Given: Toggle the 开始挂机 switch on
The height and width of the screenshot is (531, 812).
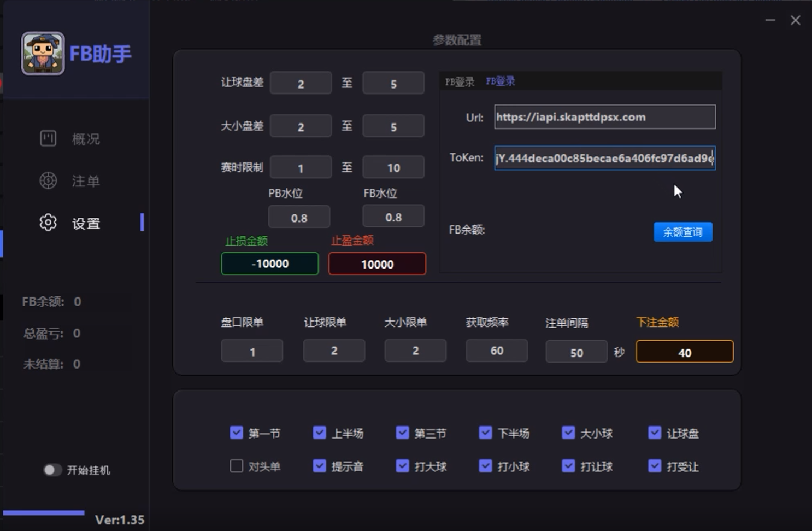Looking at the screenshot, I should [52, 470].
